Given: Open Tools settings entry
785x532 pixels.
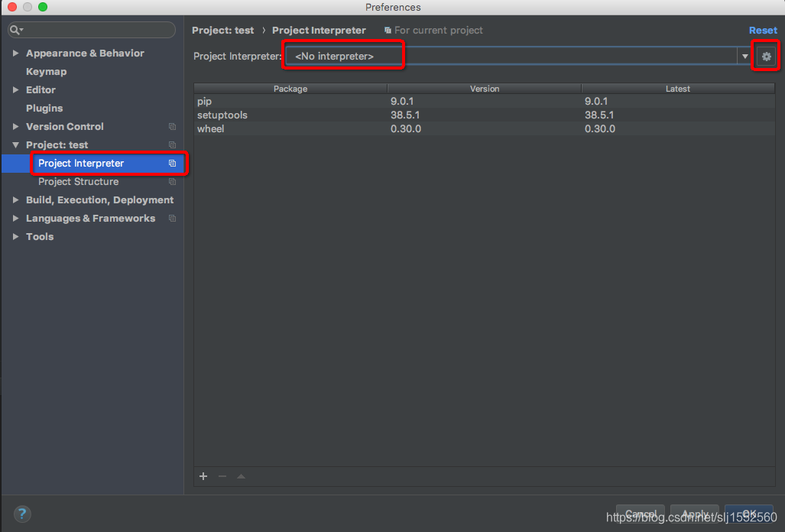Looking at the screenshot, I should pos(40,237).
